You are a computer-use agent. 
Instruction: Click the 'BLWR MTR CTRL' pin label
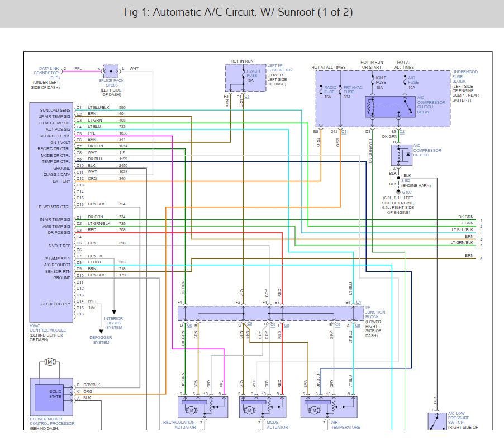coord(54,207)
